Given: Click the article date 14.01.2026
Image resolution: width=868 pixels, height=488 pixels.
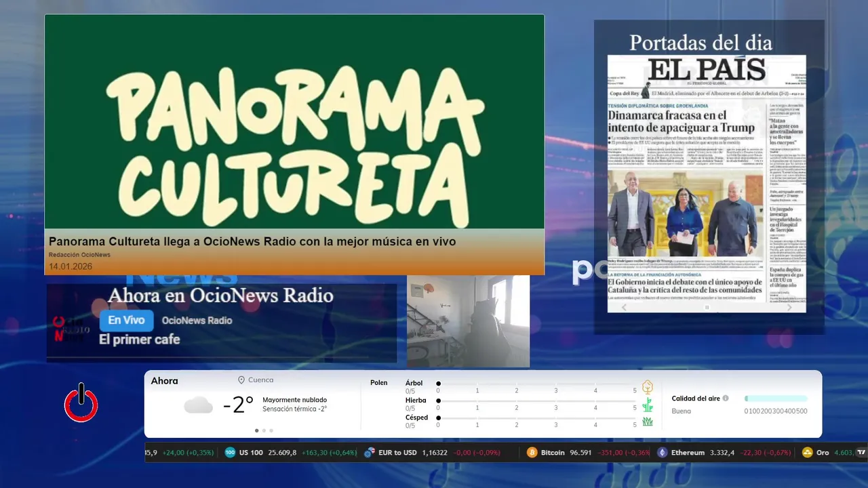Looking at the screenshot, I should 71,266.
